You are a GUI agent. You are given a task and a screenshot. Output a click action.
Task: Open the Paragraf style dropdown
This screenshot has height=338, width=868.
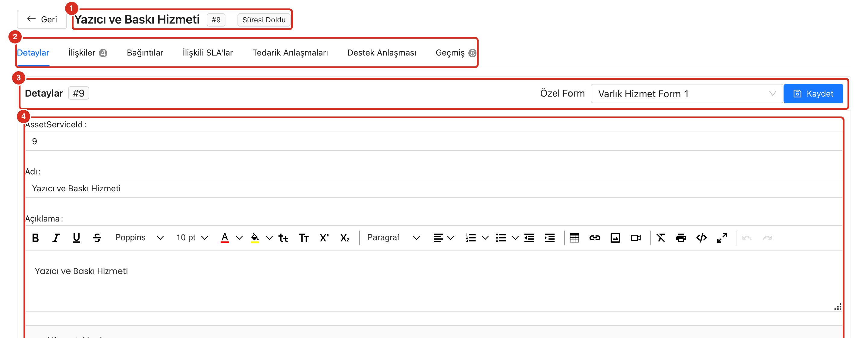coord(393,238)
